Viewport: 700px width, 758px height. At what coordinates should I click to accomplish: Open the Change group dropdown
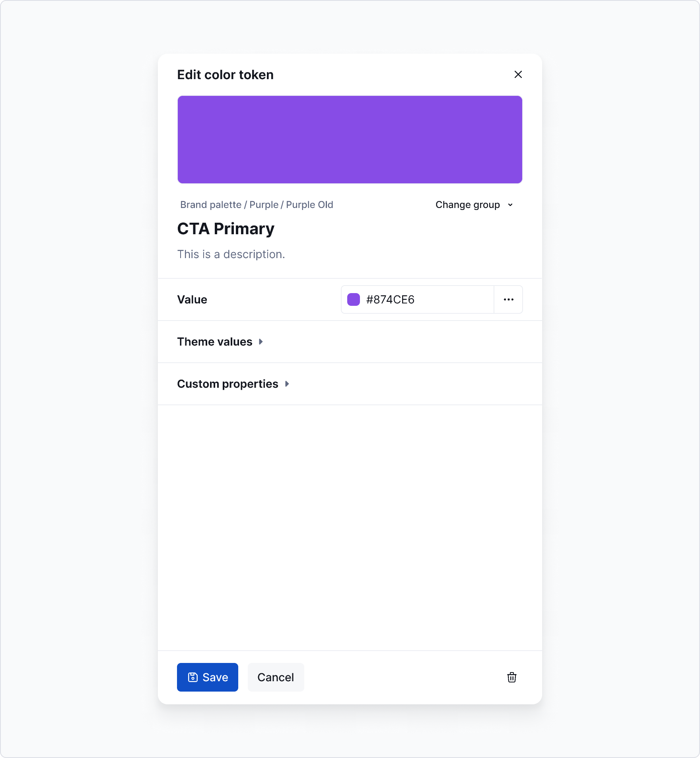(468, 204)
